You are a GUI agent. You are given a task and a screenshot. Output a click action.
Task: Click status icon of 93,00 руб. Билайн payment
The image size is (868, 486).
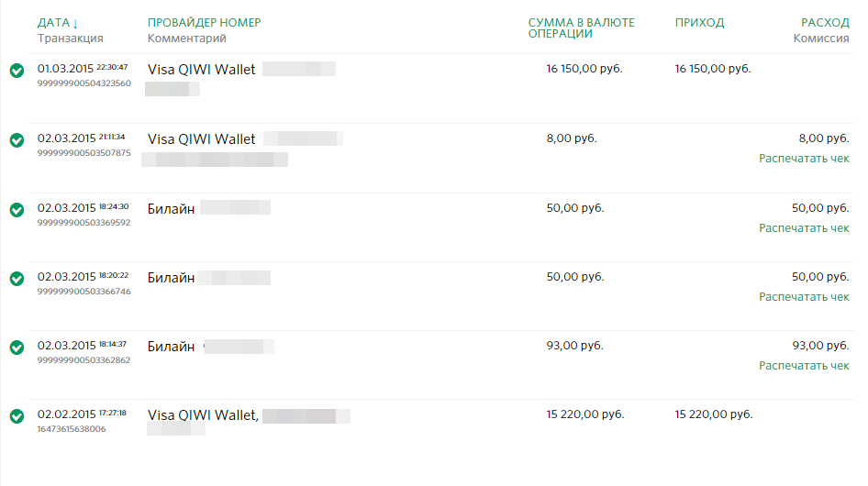[x=17, y=348]
